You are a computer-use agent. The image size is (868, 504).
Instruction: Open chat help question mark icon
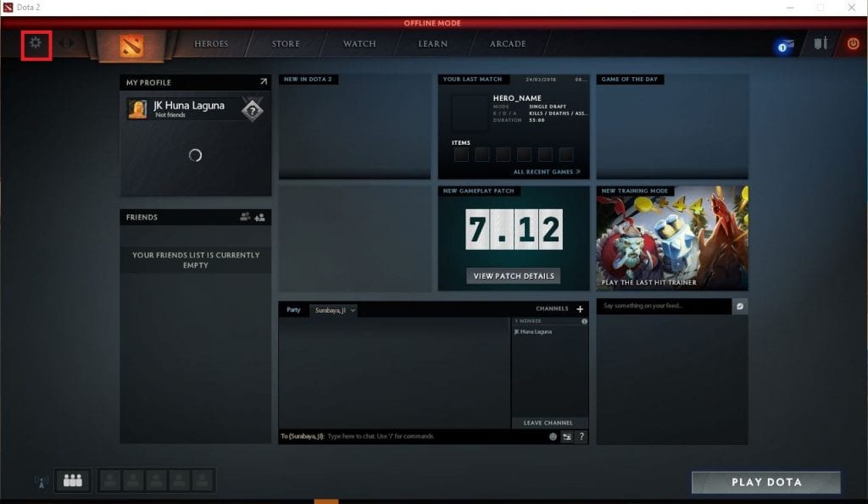tap(581, 436)
